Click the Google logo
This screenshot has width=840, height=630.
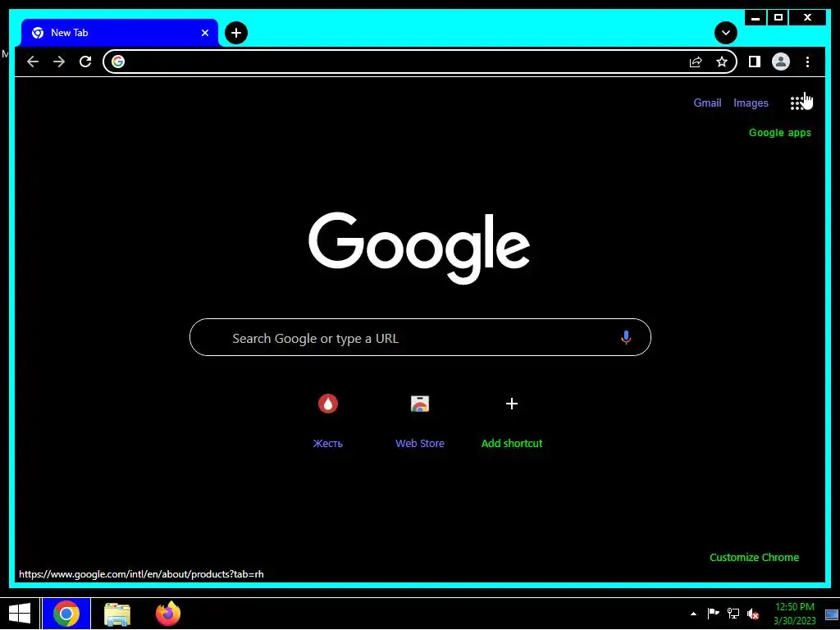click(419, 248)
